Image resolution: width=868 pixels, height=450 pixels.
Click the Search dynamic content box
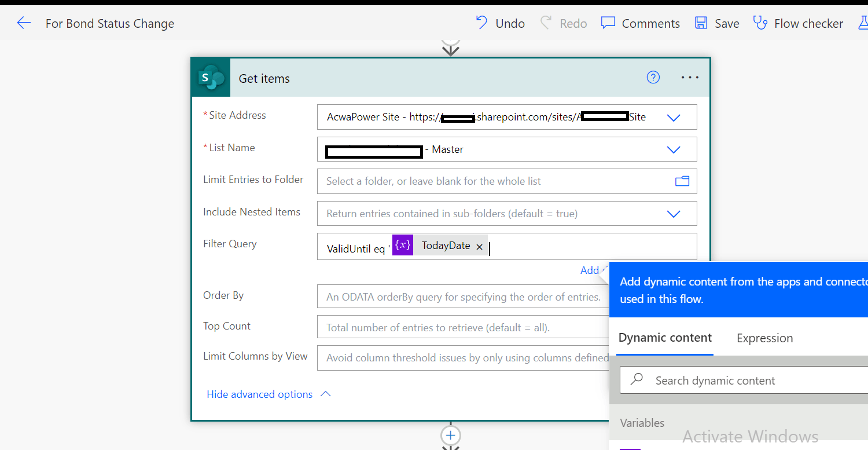[744, 381]
